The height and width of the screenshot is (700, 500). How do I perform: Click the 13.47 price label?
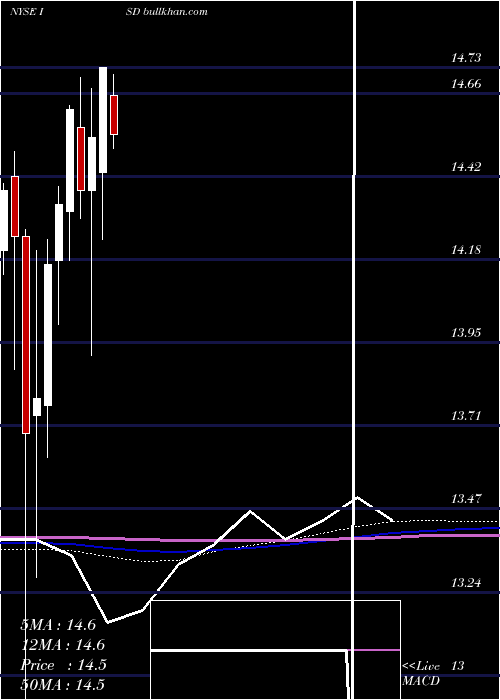pyautogui.click(x=466, y=499)
